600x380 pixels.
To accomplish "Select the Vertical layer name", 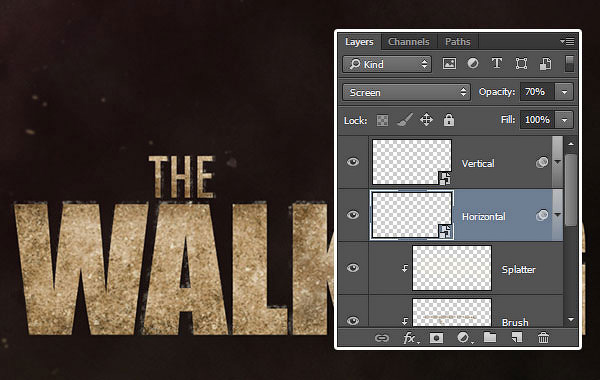I will pyautogui.click(x=478, y=164).
